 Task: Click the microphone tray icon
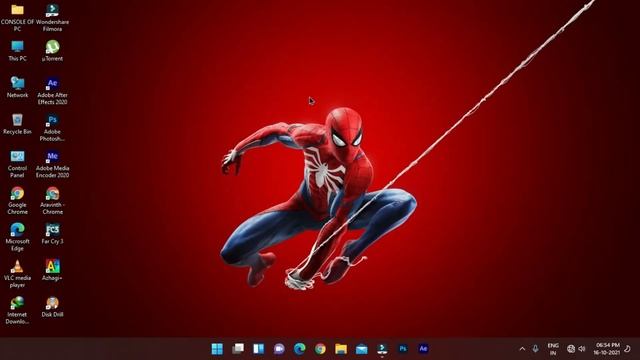(535, 349)
